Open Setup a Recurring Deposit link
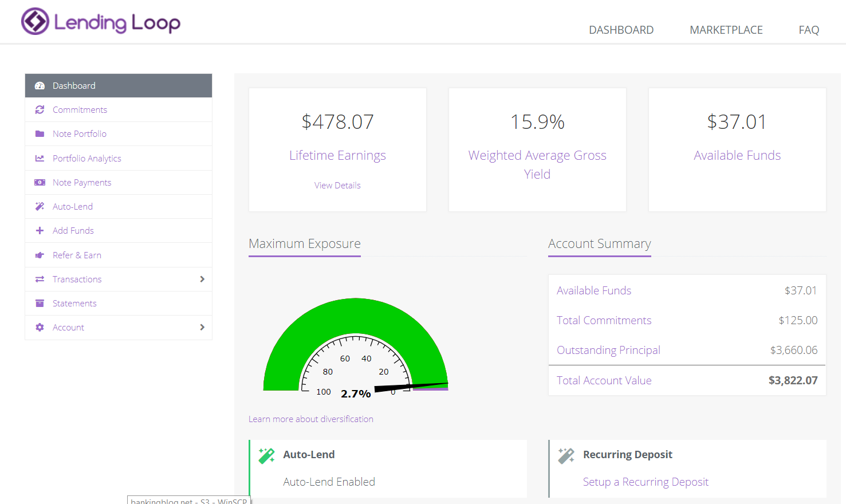 point(646,482)
